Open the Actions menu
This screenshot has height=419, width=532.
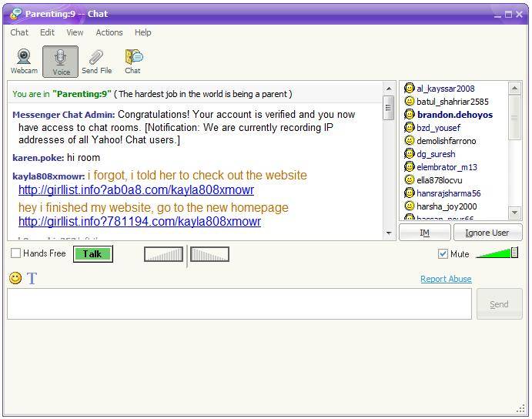(x=109, y=32)
